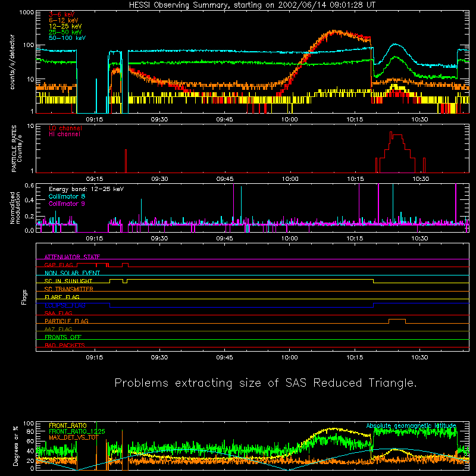The width and height of the screenshot is (476, 476).
Task: Click the SAS Reduced Triangle problem message
Action: tap(265, 383)
